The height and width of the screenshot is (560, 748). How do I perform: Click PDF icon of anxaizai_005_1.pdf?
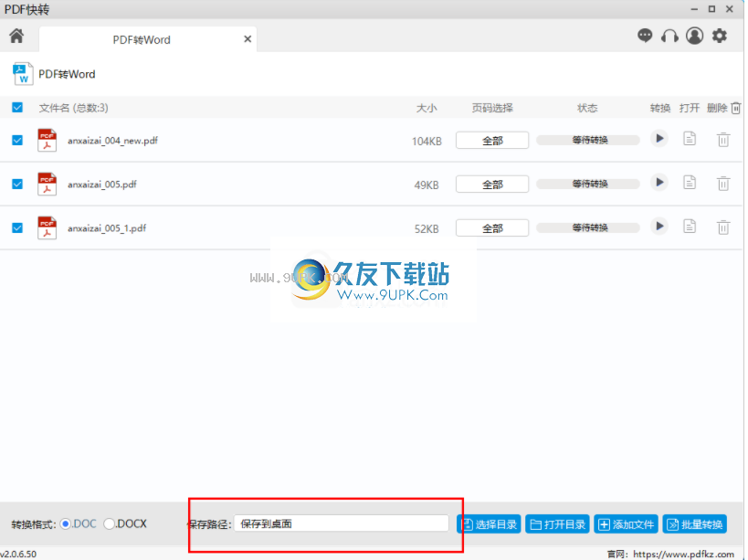coord(47,228)
